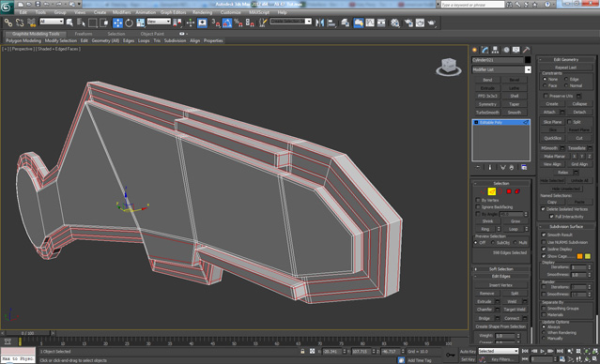Activate the Select and Scale tool
This screenshot has height=364, width=600.
pyautogui.click(x=141, y=23)
